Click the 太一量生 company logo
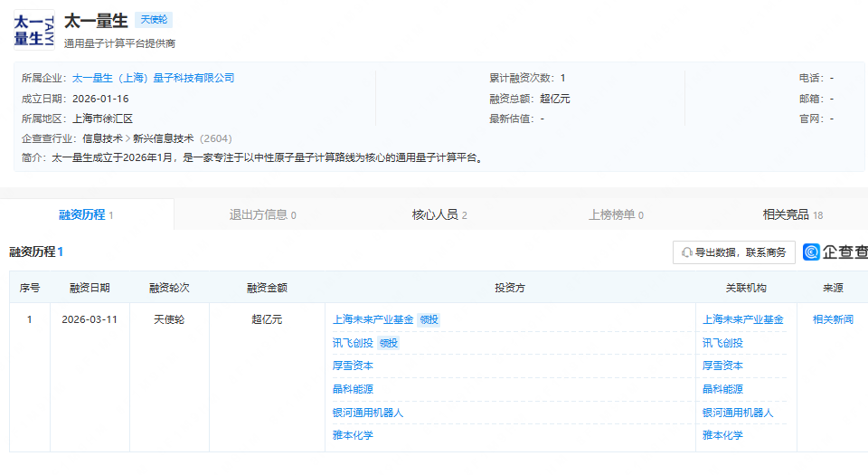This screenshot has width=868, height=475. 34,29
